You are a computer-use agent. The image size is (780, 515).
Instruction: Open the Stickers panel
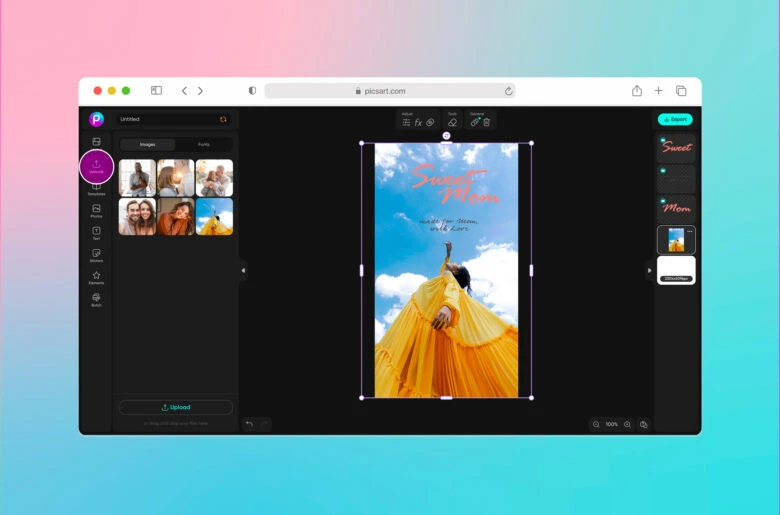(96, 254)
